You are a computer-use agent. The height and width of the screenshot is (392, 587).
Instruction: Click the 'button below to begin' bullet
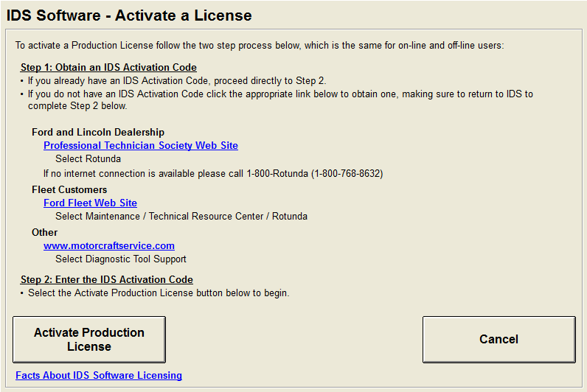tap(159, 293)
